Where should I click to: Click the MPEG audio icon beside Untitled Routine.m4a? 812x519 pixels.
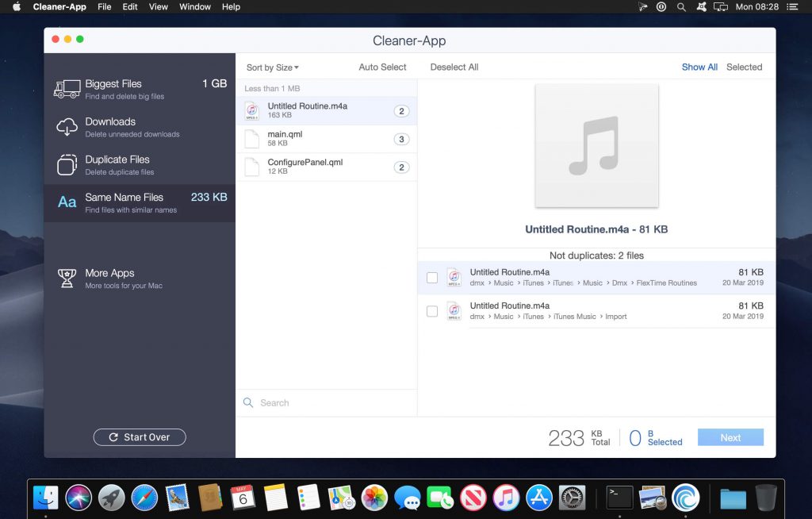tap(251, 111)
